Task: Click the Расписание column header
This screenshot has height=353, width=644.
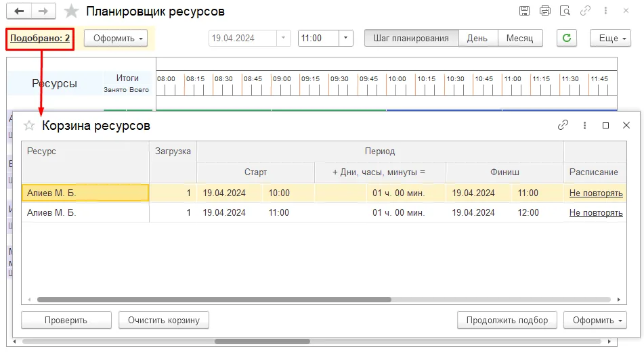Action: (595, 172)
